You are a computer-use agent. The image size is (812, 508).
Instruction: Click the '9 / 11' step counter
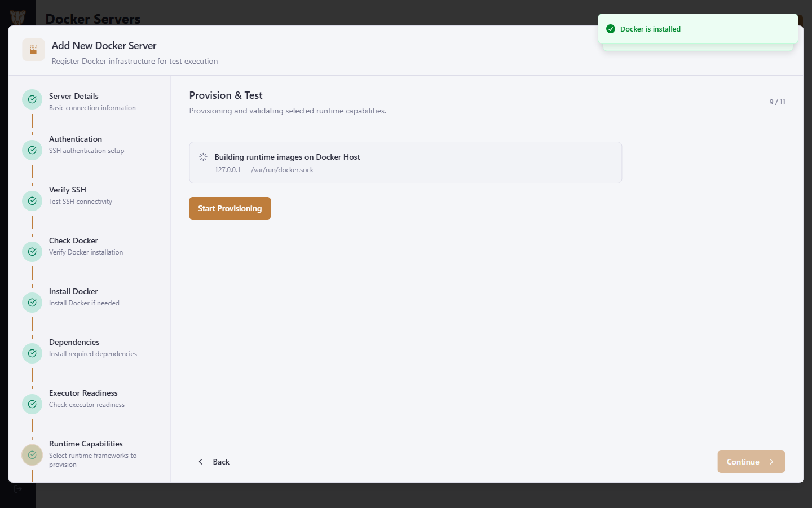pos(778,102)
